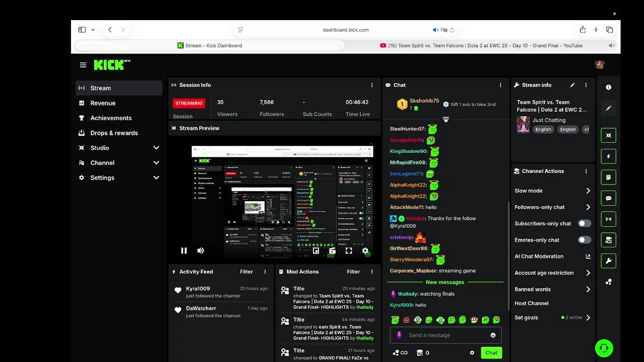
Task: Open the gift shop icon below chat
Action: coord(420,353)
